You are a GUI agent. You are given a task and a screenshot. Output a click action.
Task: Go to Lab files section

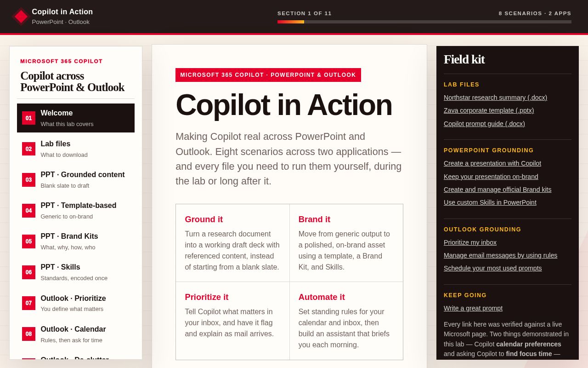pyautogui.click(x=76, y=149)
